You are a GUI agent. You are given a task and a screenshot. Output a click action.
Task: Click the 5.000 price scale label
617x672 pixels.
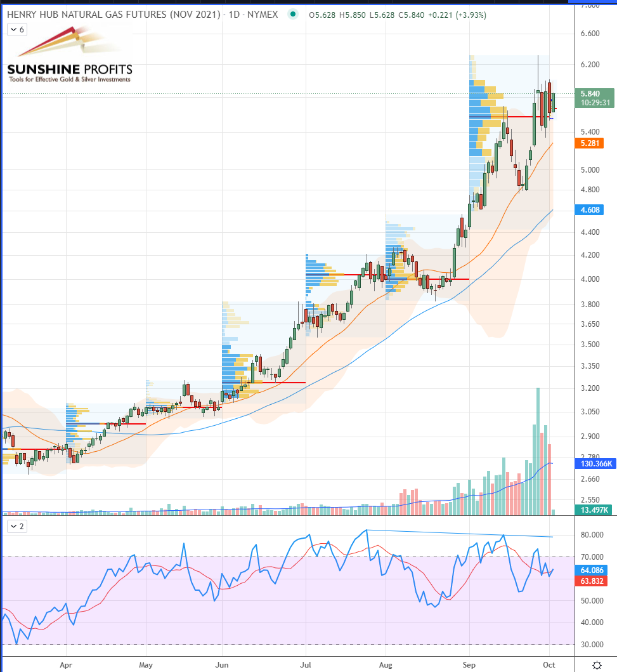click(x=590, y=170)
